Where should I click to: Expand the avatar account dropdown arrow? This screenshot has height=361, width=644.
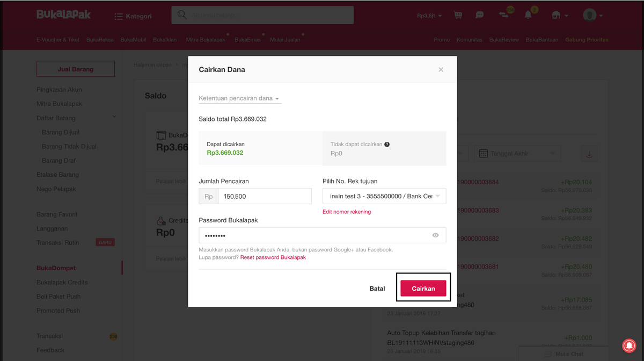pyautogui.click(x=601, y=16)
